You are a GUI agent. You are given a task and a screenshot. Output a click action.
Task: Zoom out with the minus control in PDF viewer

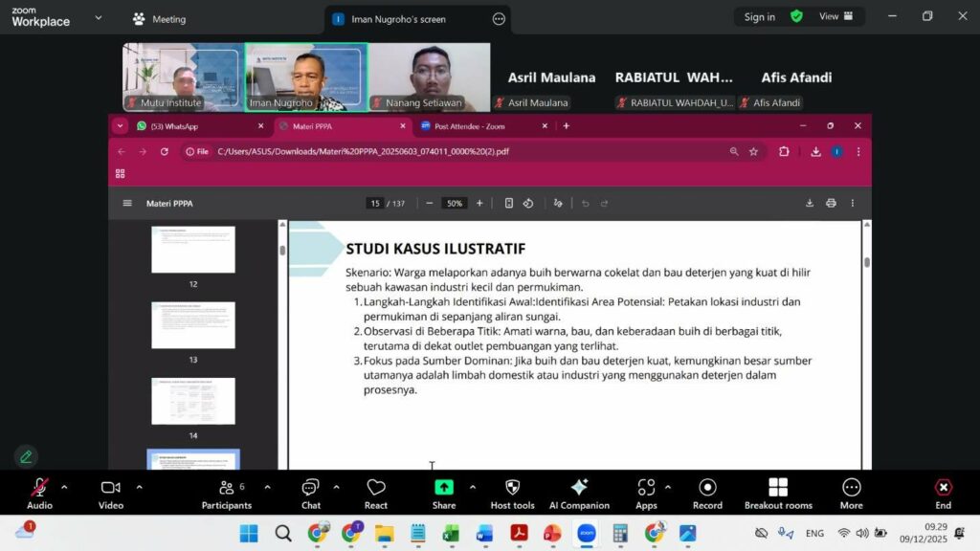tap(429, 203)
